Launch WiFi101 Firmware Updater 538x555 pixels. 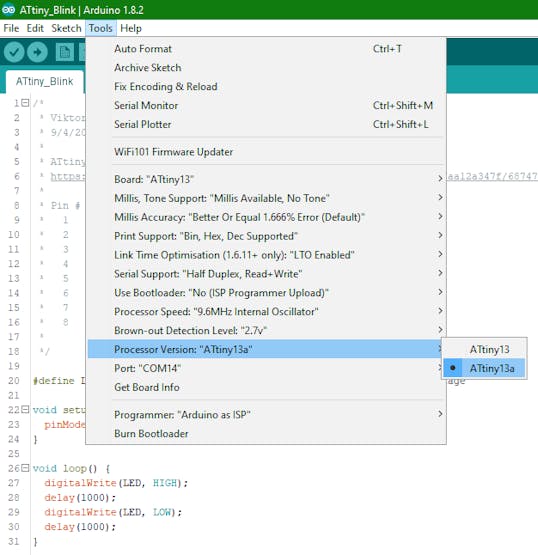click(267, 152)
